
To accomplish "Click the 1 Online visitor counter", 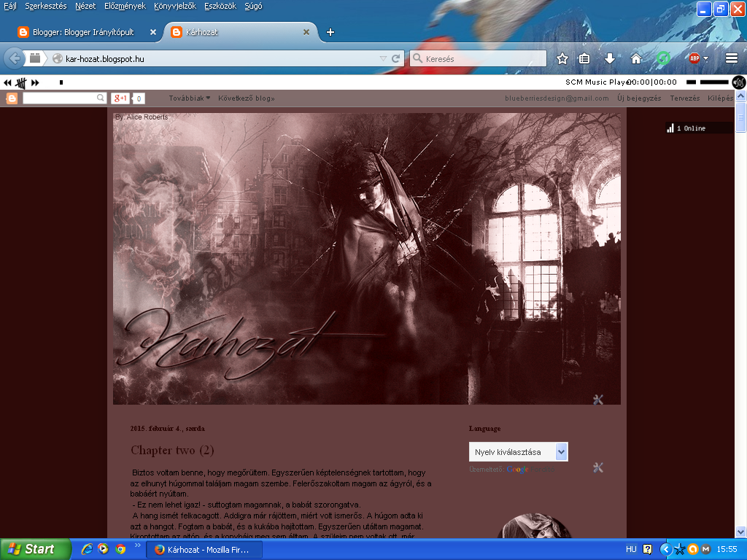I will click(x=699, y=128).
